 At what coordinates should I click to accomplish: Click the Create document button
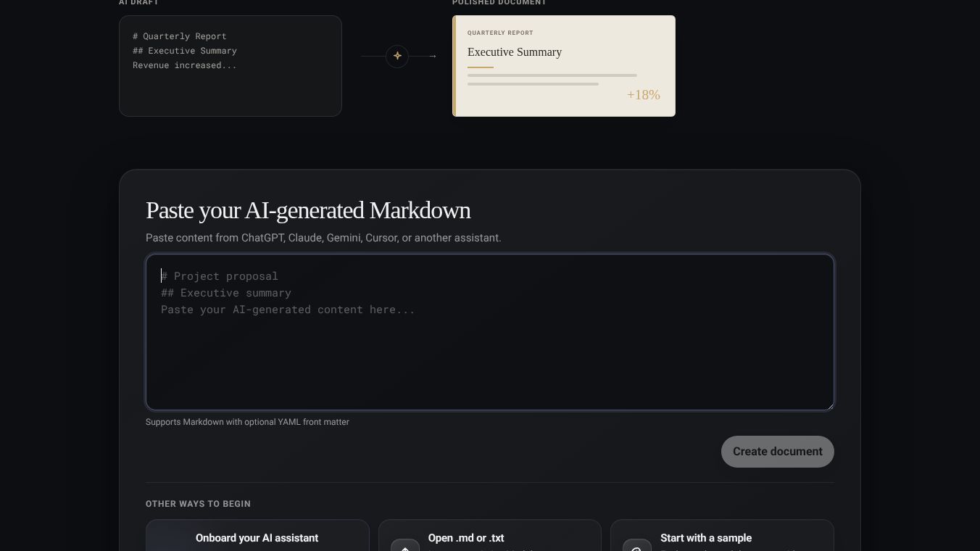777,452
